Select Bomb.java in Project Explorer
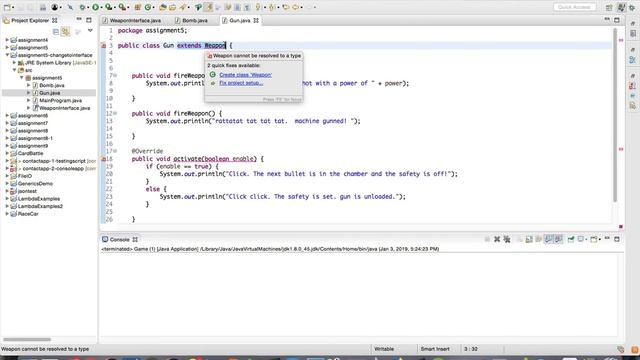 [x=52, y=85]
